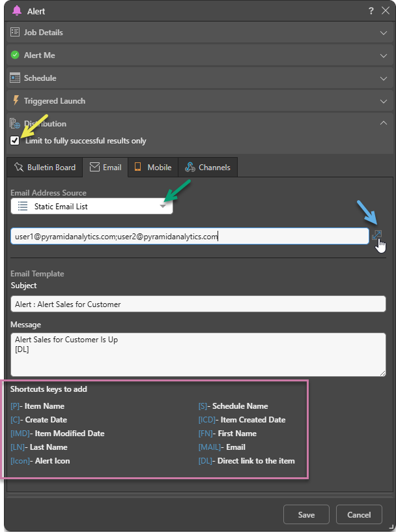Uncheck Limit to fully successful results only

click(x=15, y=141)
